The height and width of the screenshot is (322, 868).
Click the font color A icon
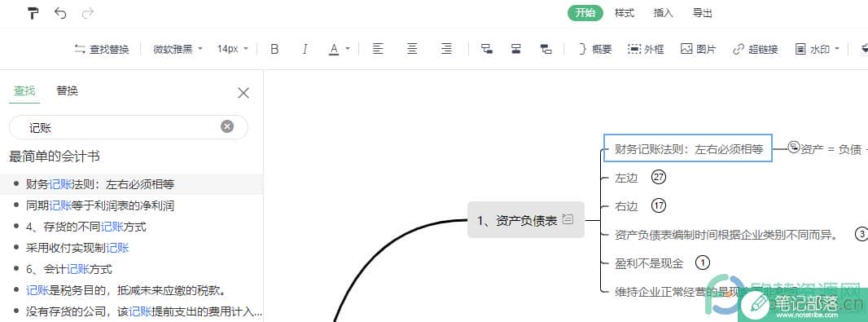point(334,50)
